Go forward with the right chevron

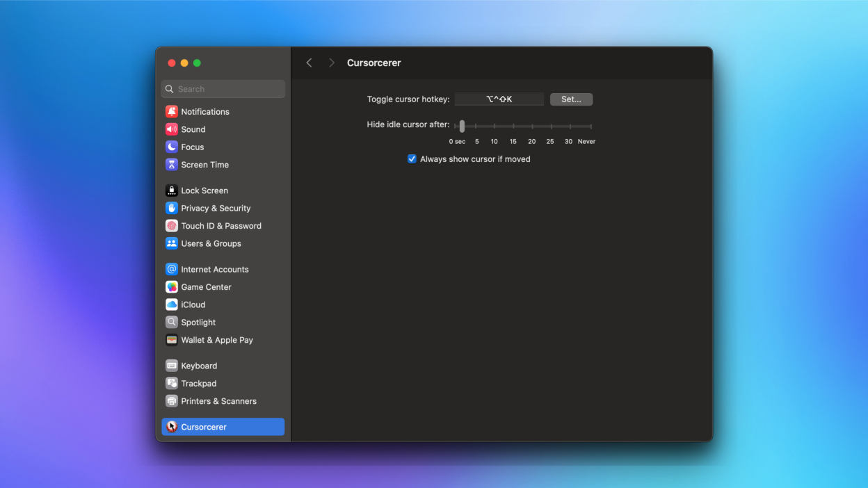tap(332, 63)
